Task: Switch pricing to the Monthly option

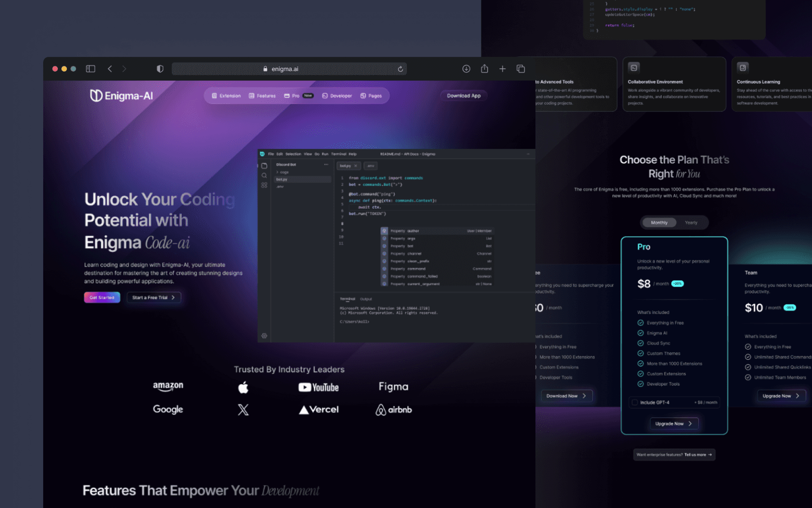Action: pyautogui.click(x=659, y=223)
